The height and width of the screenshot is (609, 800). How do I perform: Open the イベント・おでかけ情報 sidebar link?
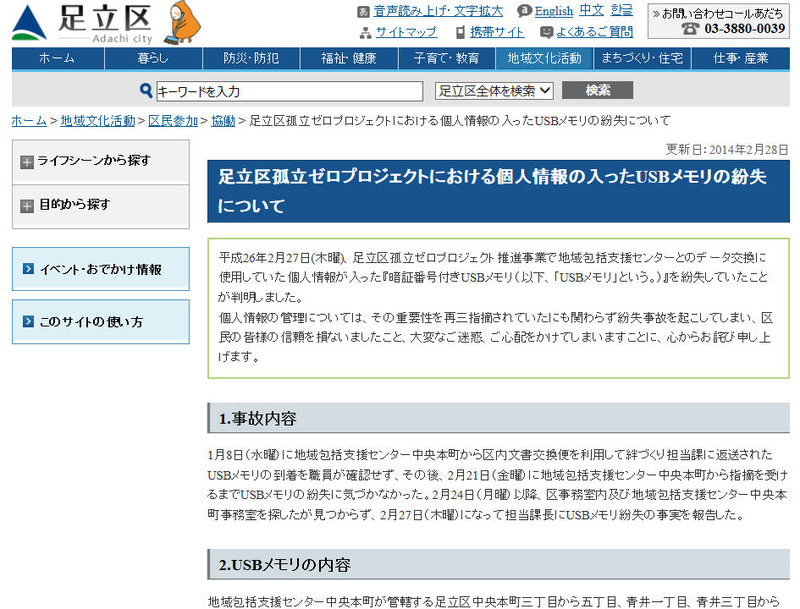(100, 269)
